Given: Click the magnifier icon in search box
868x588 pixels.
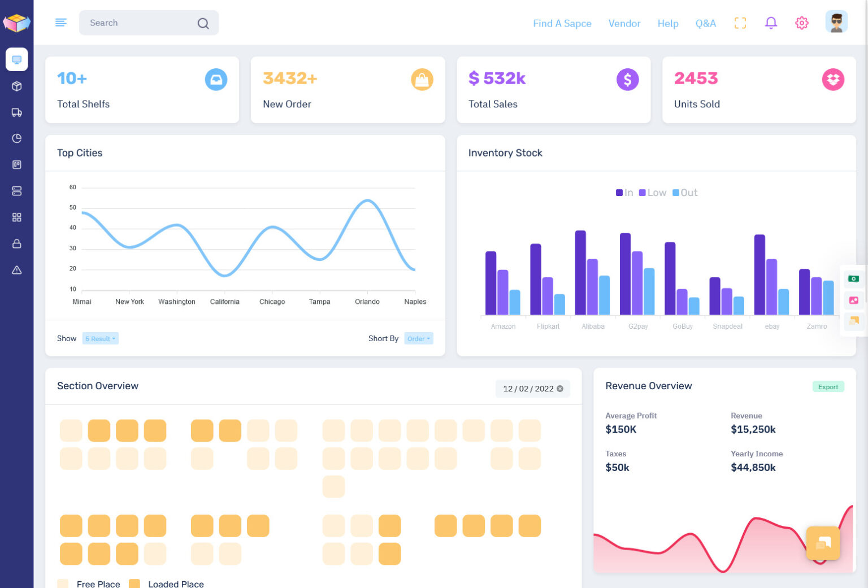Looking at the screenshot, I should coord(203,23).
